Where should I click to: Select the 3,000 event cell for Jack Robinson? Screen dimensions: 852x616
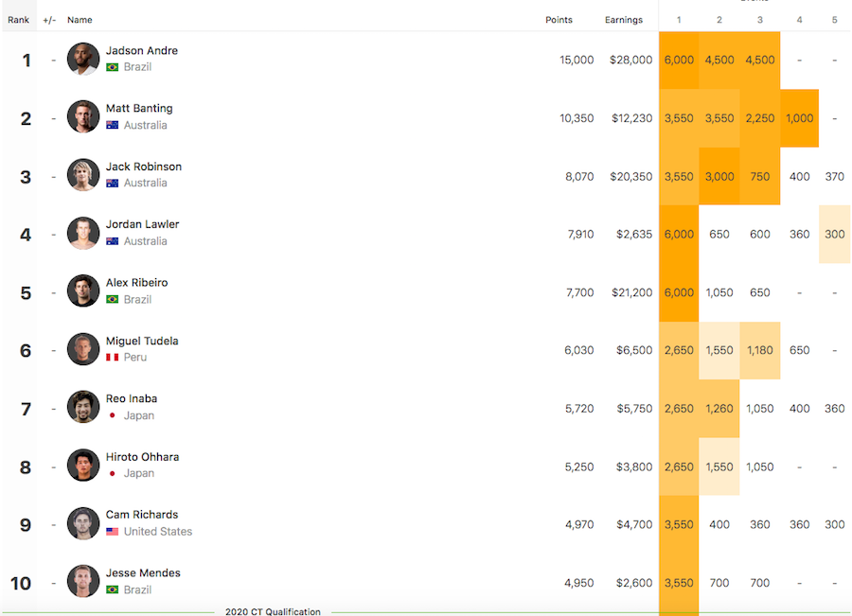[x=719, y=177]
